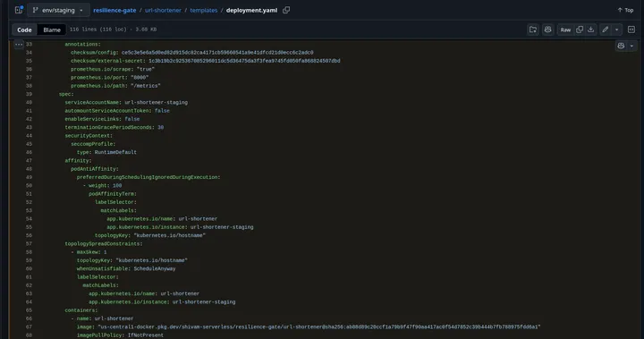Select line number 39
This screenshot has height=339, width=644.
click(29, 94)
